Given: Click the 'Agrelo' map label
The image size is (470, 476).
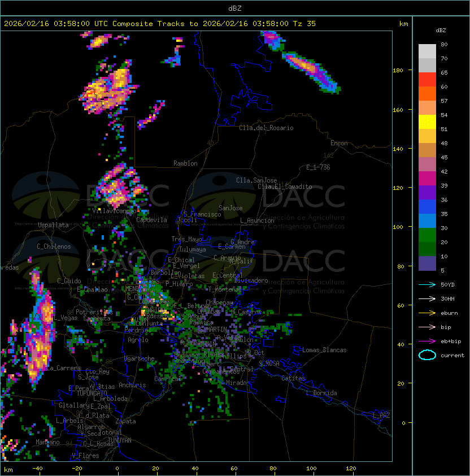Looking at the screenshot, I should 138,340.
